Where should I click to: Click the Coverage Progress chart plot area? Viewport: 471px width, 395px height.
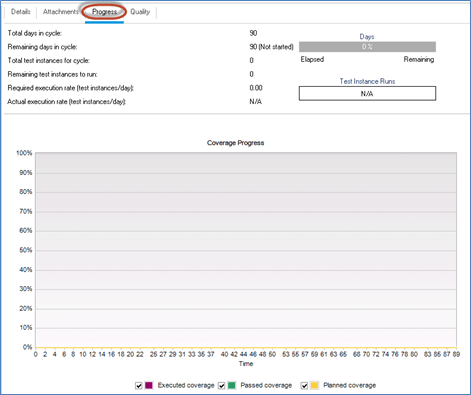246,250
